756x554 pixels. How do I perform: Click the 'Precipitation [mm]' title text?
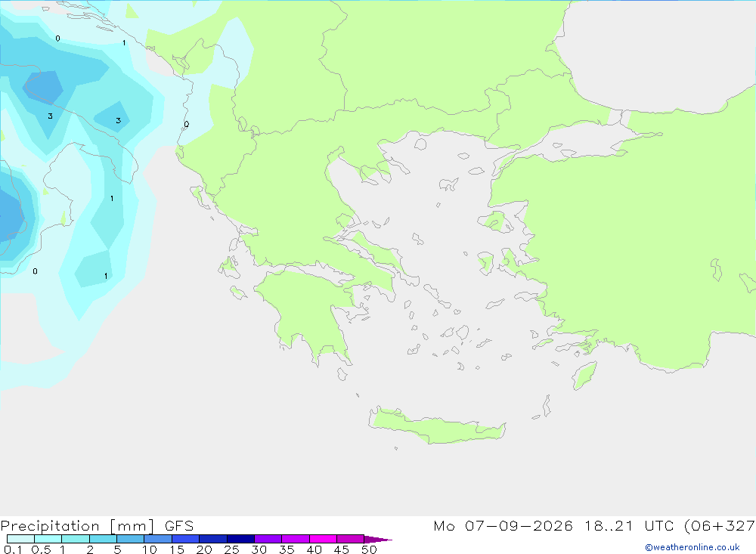point(78,526)
